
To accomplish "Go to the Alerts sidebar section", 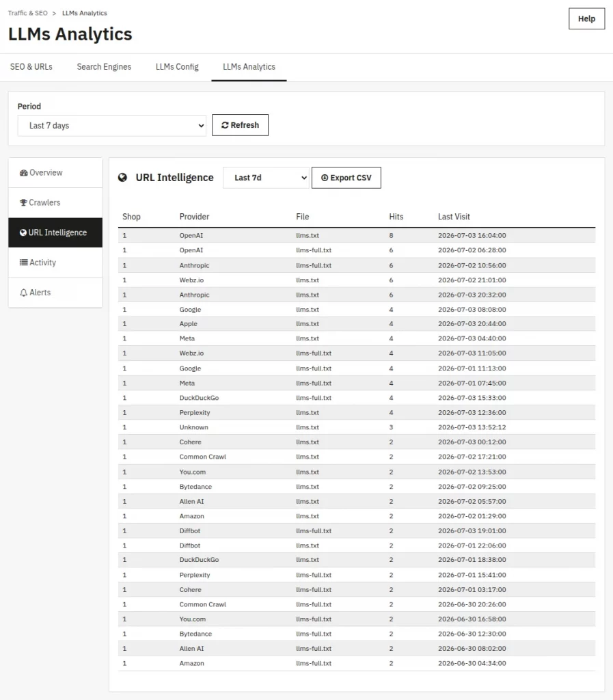I will click(55, 293).
